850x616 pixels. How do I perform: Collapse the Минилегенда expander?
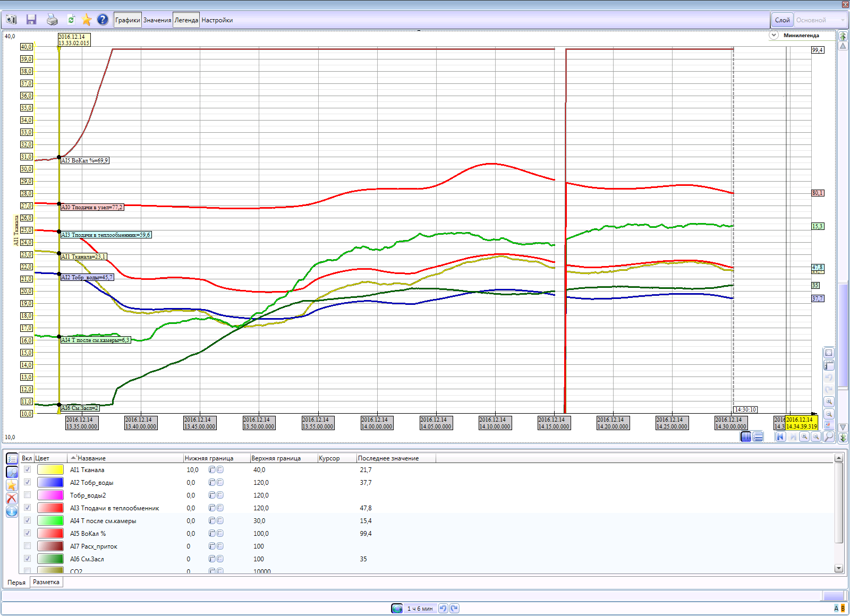[x=774, y=35]
